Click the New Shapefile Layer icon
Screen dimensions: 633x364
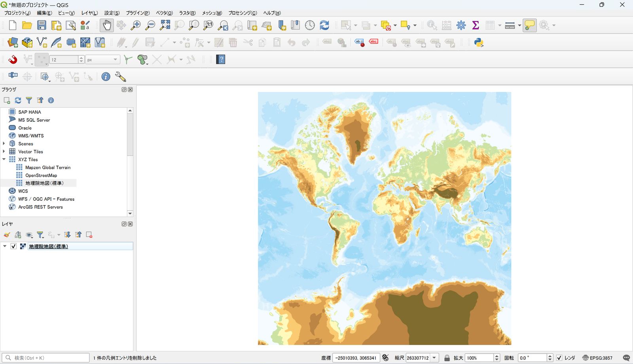click(42, 43)
